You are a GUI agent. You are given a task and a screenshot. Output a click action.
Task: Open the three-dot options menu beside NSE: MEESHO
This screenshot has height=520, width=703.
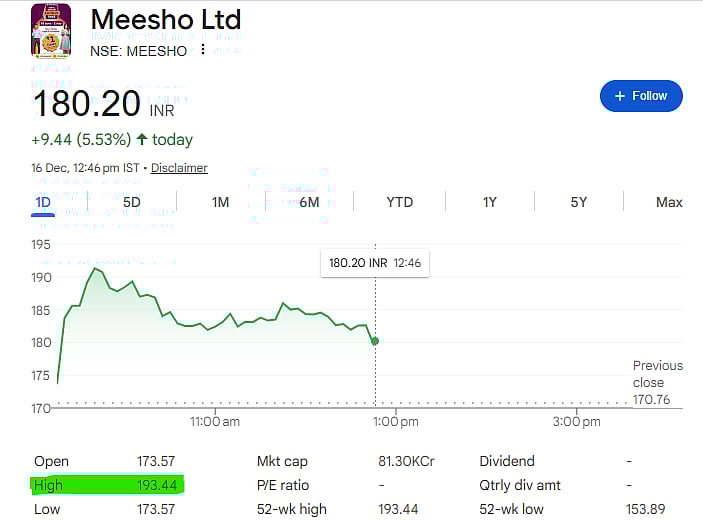[203, 50]
